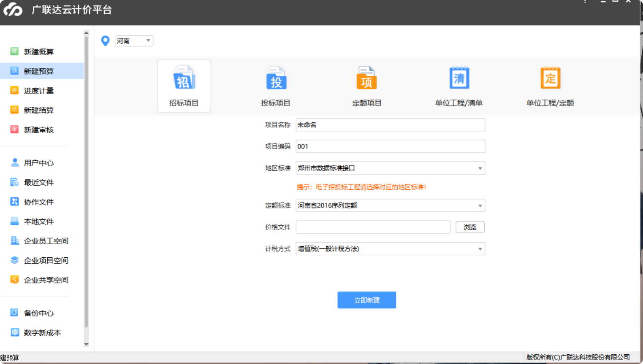Click the 数字新成本 icon

point(14,332)
